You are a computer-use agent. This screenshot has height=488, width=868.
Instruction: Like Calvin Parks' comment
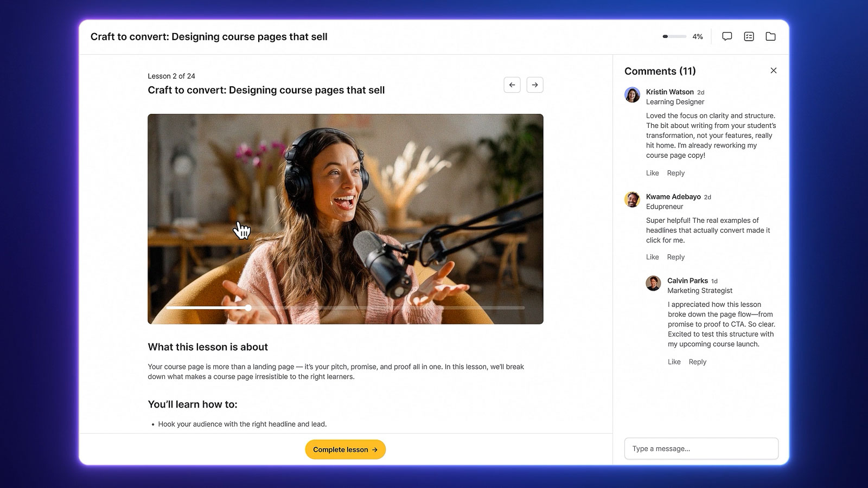tap(674, 362)
